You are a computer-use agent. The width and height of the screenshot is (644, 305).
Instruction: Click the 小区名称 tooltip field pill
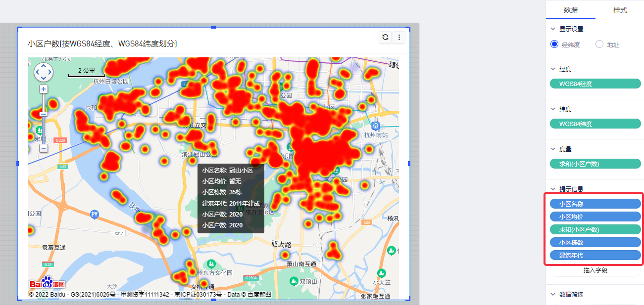[595, 204]
